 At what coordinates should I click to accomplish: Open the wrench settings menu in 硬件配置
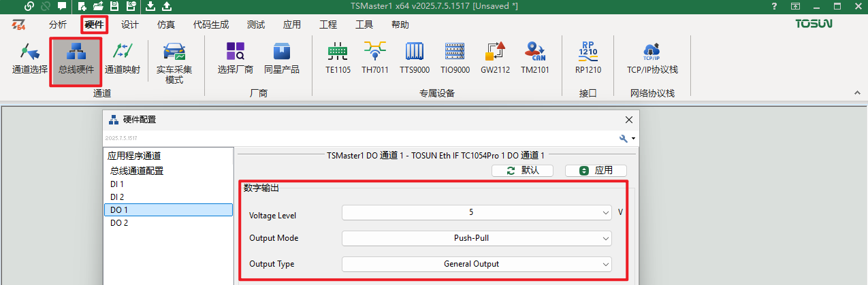(x=626, y=138)
